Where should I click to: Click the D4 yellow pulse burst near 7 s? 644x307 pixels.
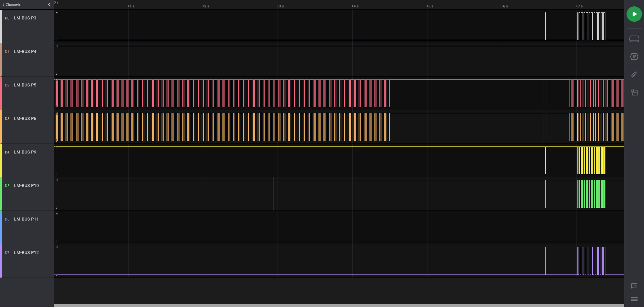coord(591,160)
